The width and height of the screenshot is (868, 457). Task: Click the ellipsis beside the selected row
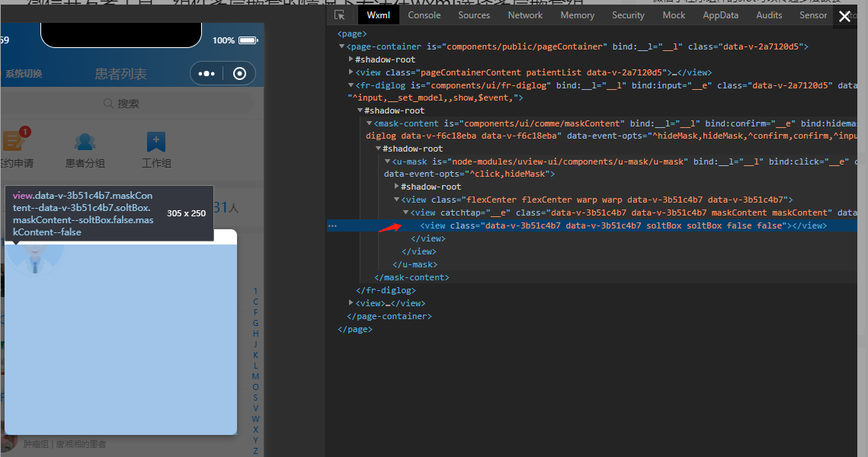coord(332,225)
